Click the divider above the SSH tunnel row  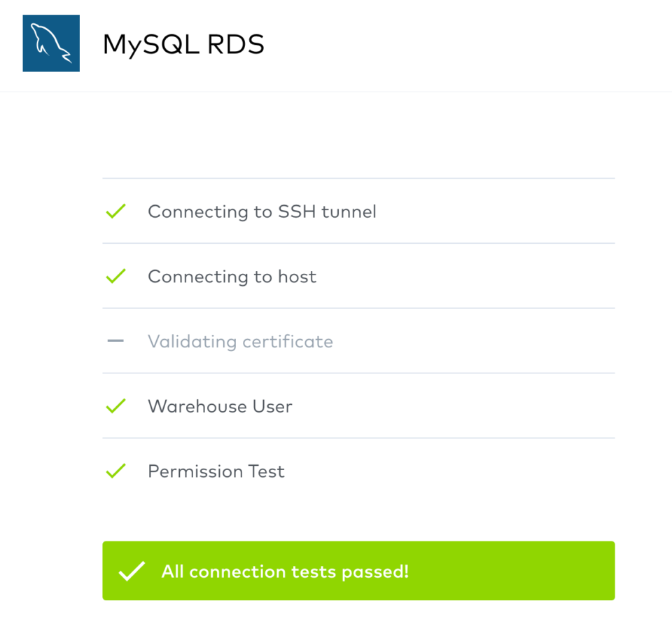[x=358, y=178]
